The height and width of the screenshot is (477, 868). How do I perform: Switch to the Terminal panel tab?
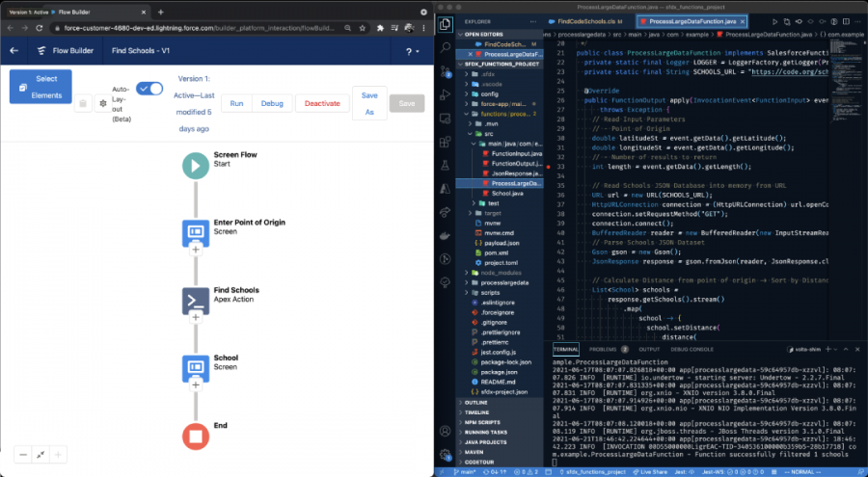(x=565, y=349)
